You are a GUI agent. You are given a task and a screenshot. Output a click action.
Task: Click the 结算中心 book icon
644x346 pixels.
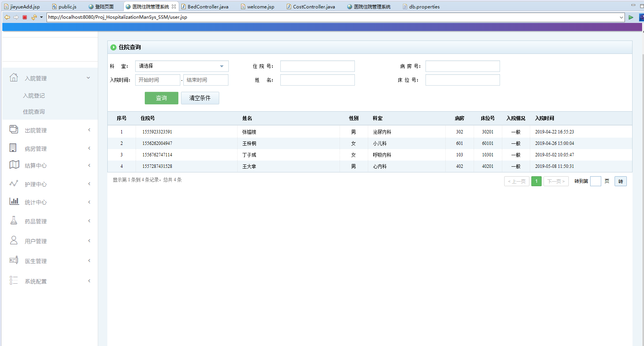14,165
